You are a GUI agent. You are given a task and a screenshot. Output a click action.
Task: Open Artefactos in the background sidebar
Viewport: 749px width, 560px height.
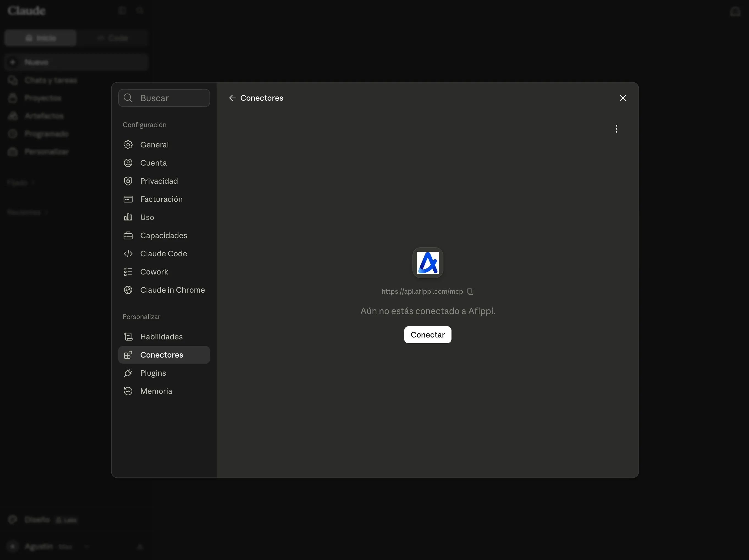[76, 116]
